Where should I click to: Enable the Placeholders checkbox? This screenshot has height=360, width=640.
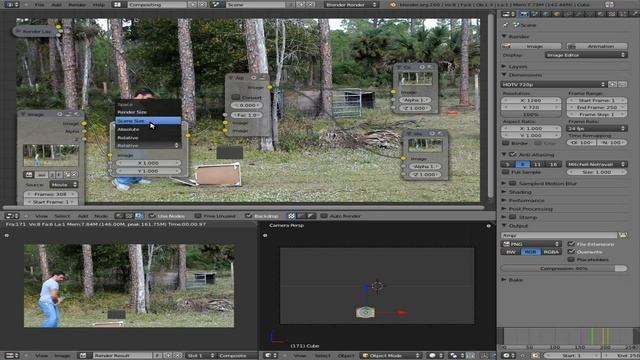pos(571,259)
